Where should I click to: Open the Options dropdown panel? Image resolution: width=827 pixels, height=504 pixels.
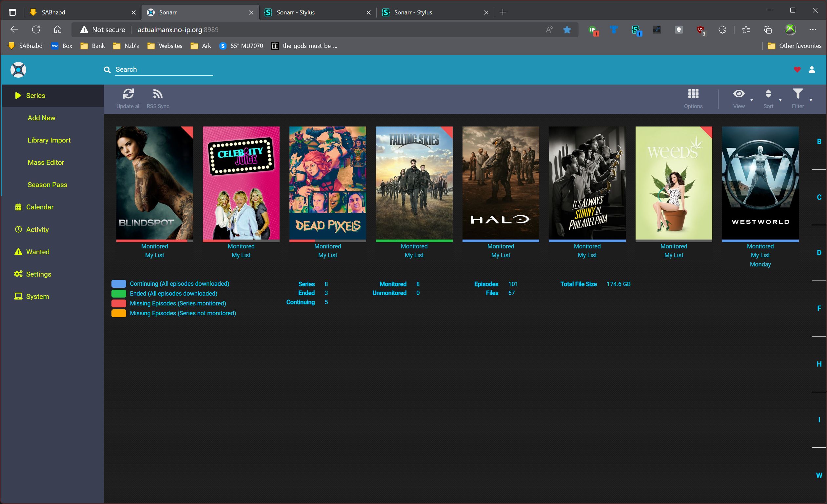click(x=693, y=97)
